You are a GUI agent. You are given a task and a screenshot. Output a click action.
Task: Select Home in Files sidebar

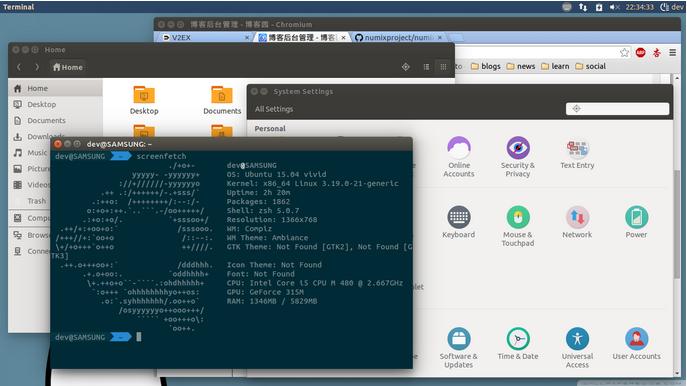tap(55, 88)
